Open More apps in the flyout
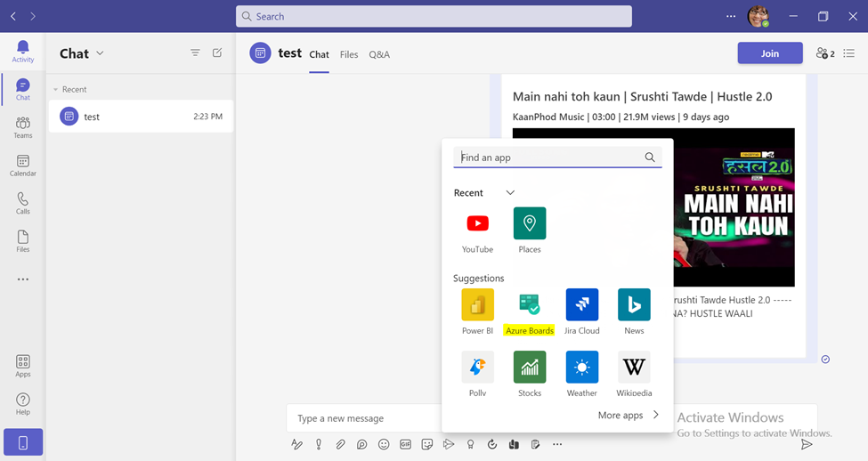 point(629,415)
